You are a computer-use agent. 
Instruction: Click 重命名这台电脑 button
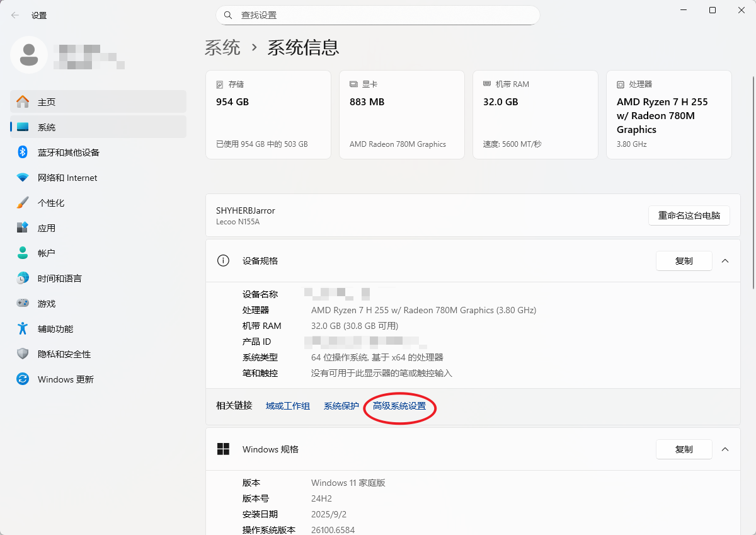689,215
